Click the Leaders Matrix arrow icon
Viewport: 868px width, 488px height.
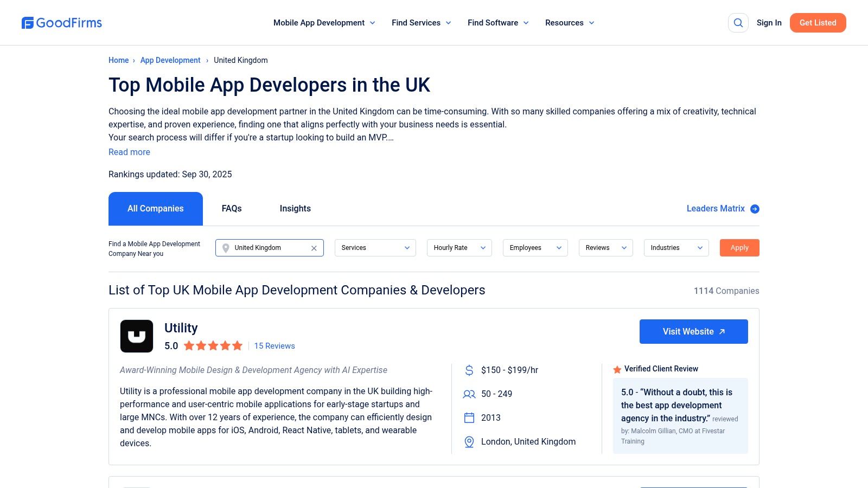point(755,209)
